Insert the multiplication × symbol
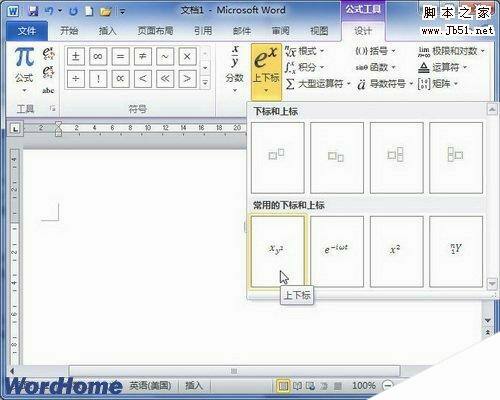 pos(187,56)
